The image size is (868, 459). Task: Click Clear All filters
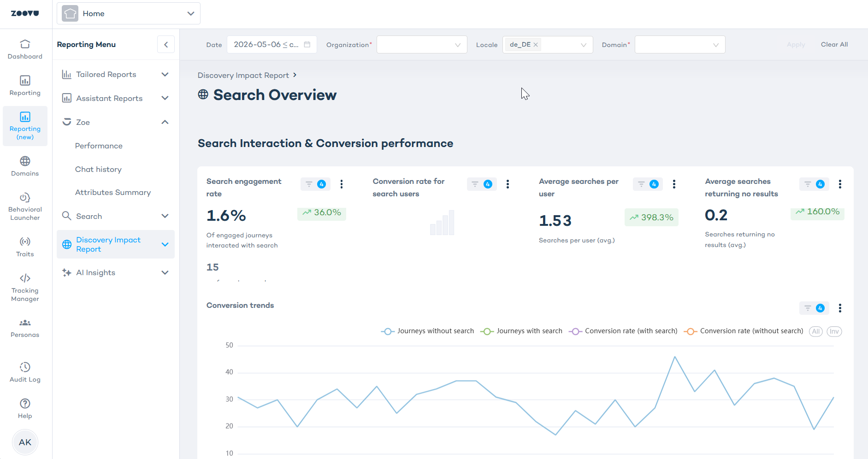pyautogui.click(x=834, y=45)
